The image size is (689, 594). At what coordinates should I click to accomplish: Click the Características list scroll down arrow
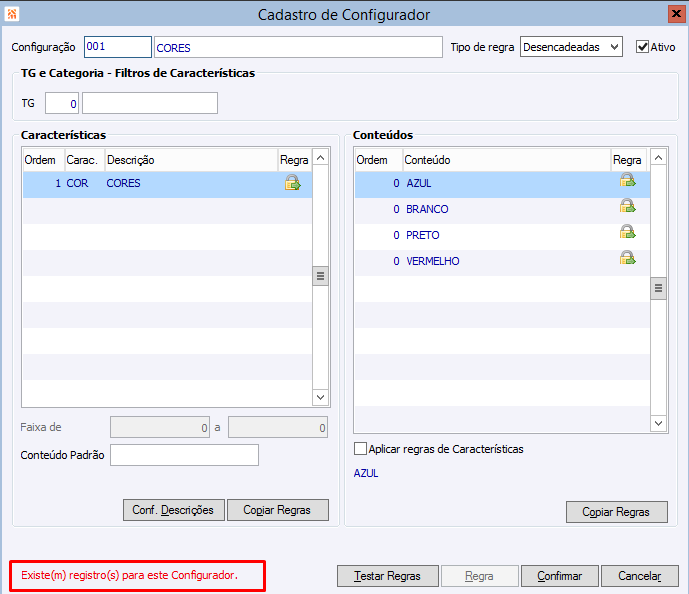pyautogui.click(x=321, y=397)
